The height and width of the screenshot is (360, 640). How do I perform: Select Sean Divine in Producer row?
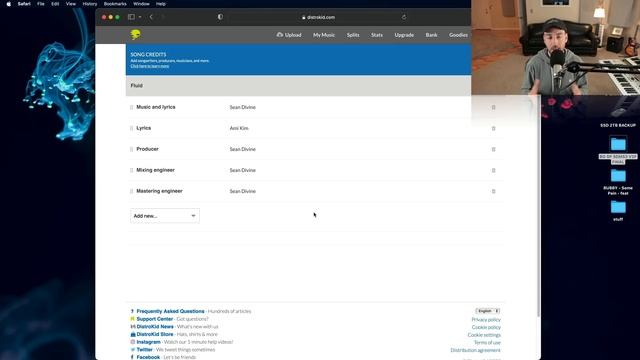[242, 149]
